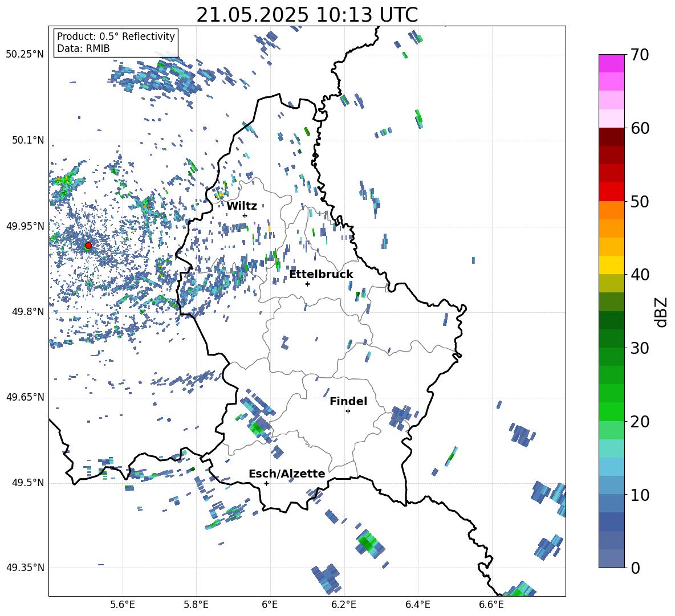Click the 50.1°N latitude label
The image size is (675, 616).
point(28,140)
